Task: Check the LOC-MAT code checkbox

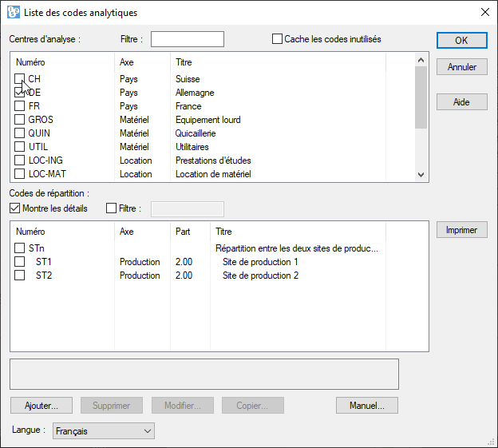Action: coord(19,174)
